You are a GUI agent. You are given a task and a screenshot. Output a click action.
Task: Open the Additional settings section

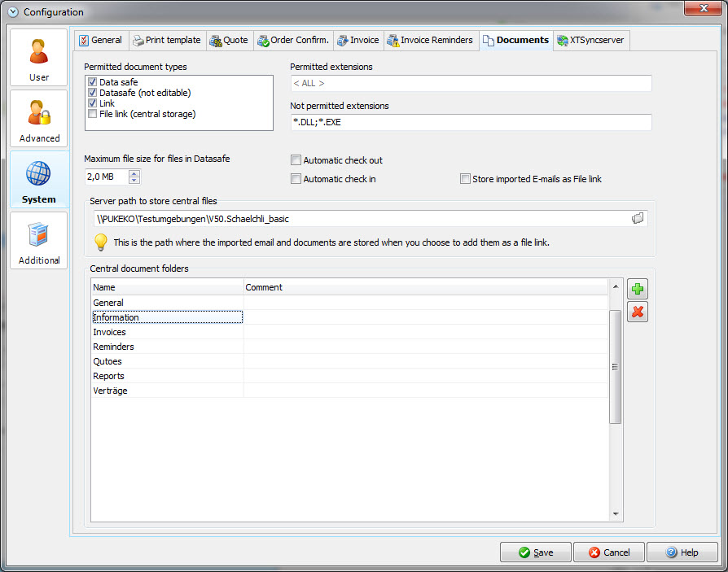[x=39, y=241]
